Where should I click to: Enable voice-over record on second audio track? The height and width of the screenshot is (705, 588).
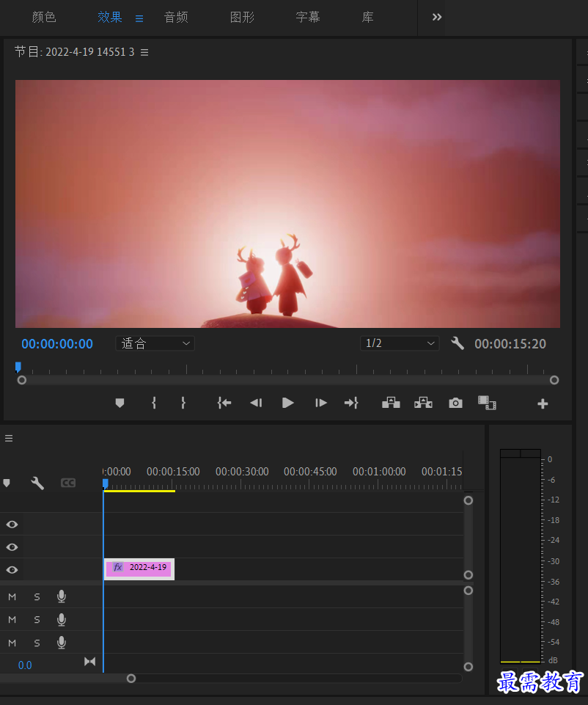tap(62, 620)
